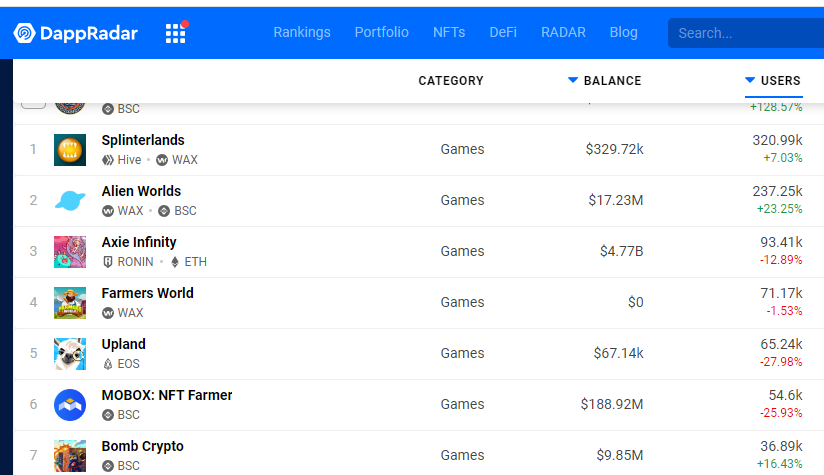
Task: Open the Splinterlands dapp link
Action: click(143, 140)
